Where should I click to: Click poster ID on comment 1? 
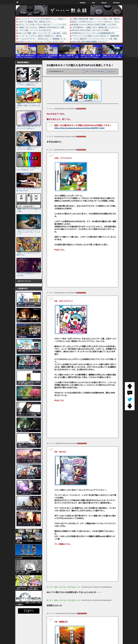point(81,109)
